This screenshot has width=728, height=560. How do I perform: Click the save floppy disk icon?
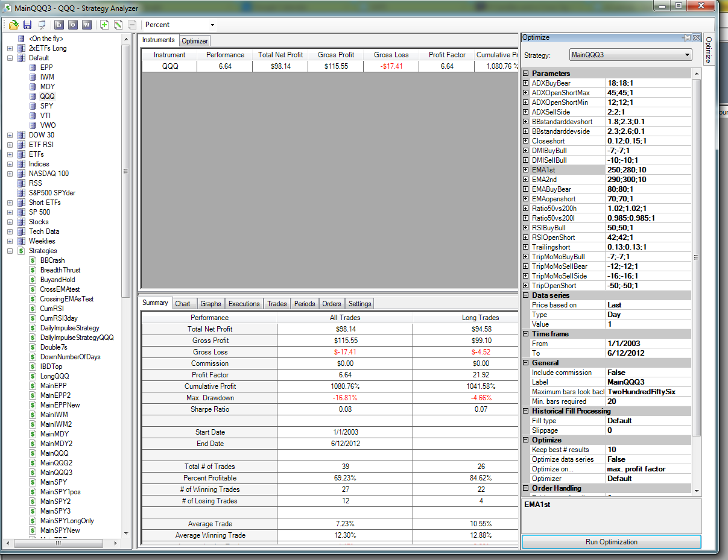[x=27, y=25]
